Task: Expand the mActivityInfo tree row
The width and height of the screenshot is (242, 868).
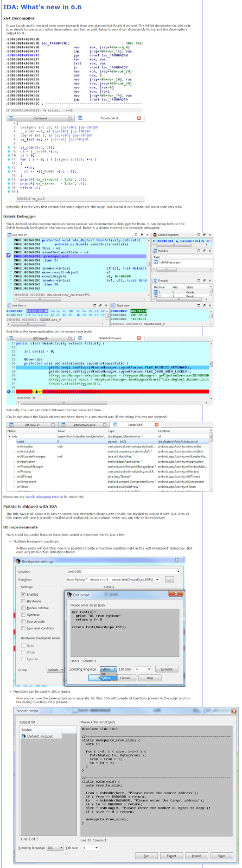Action: pyautogui.click(x=15, y=451)
